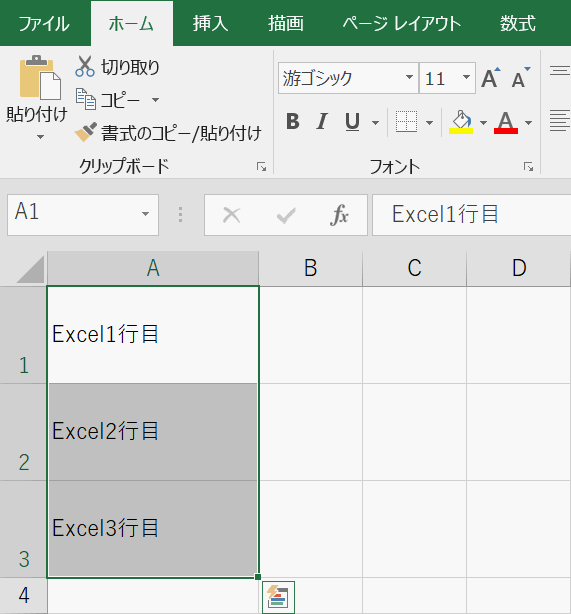571x614 pixels.
Task: Select row 2 header
Action: (23, 432)
